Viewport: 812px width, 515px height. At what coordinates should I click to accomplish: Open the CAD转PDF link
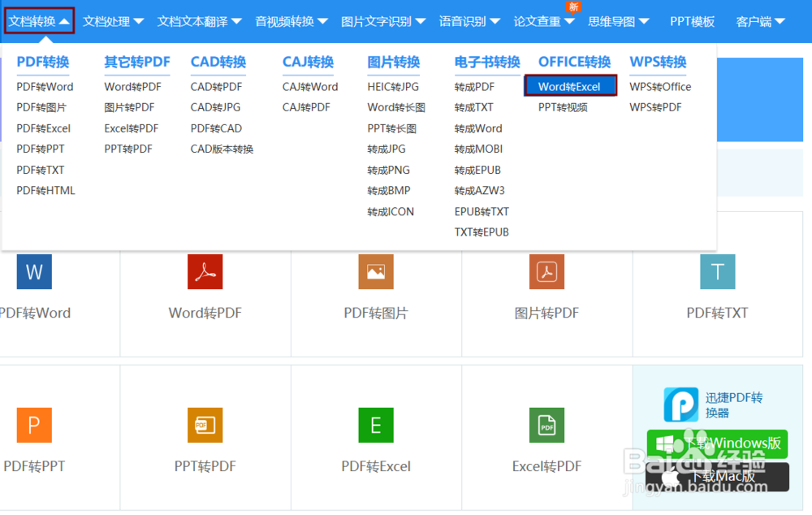tap(217, 87)
